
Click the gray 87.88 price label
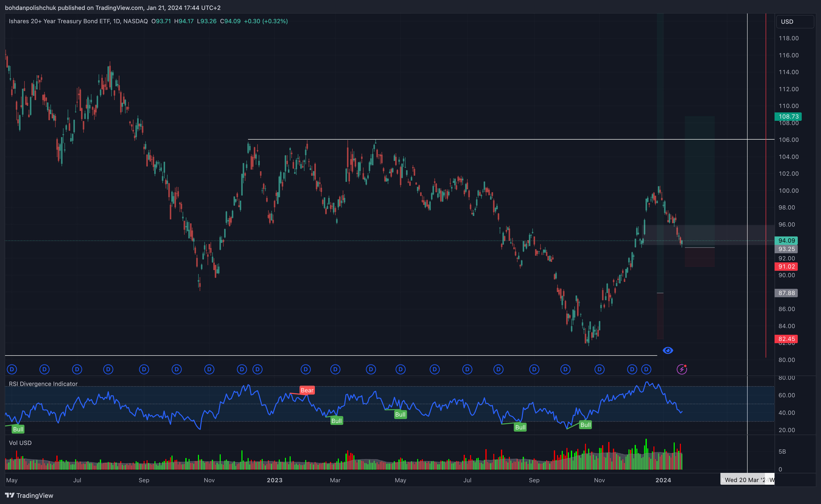click(786, 293)
